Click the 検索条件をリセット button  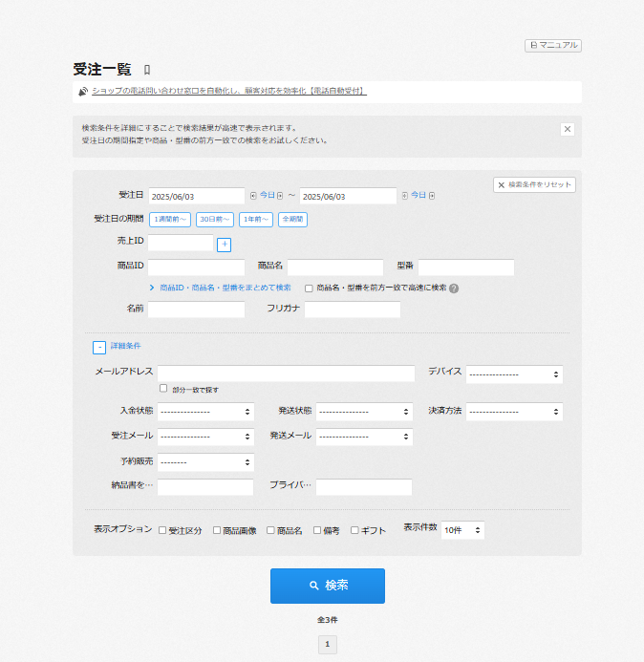coord(534,184)
